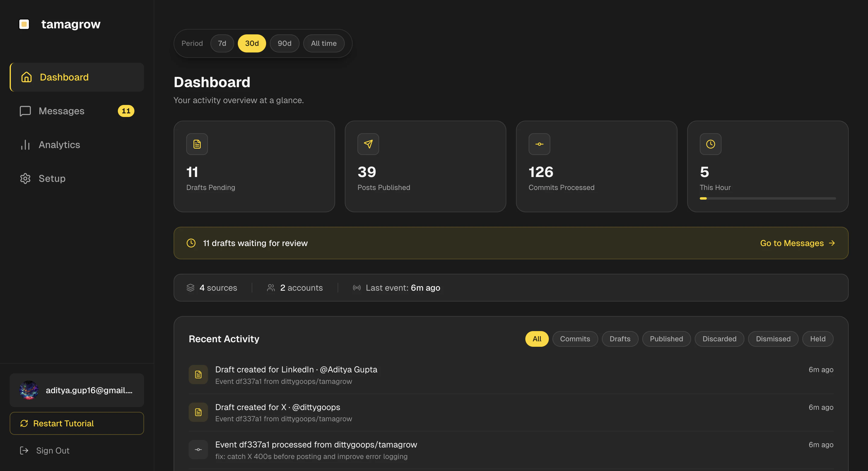Open the aditya.gup16 account profile card
Viewport: 868px width, 471px height.
point(77,390)
